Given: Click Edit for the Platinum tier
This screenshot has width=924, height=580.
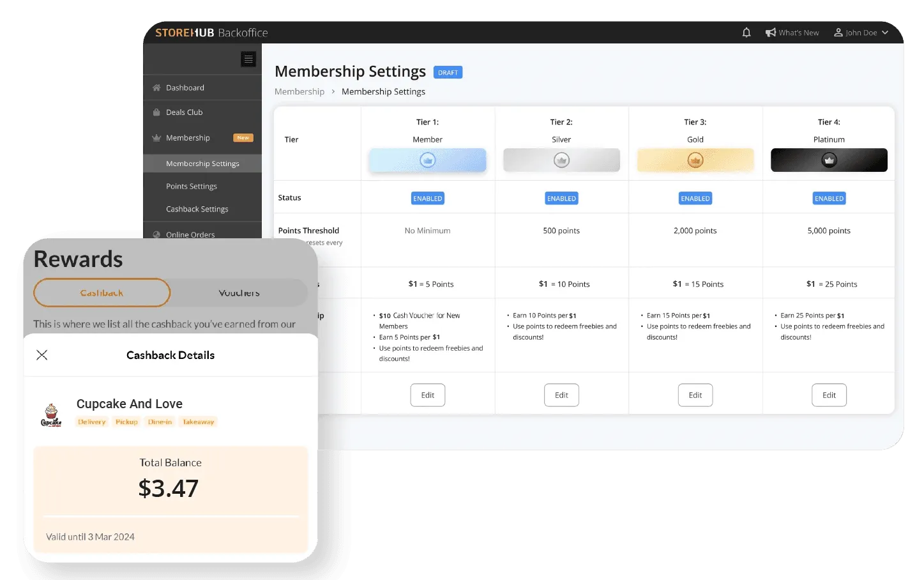Looking at the screenshot, I should [829, 395].
